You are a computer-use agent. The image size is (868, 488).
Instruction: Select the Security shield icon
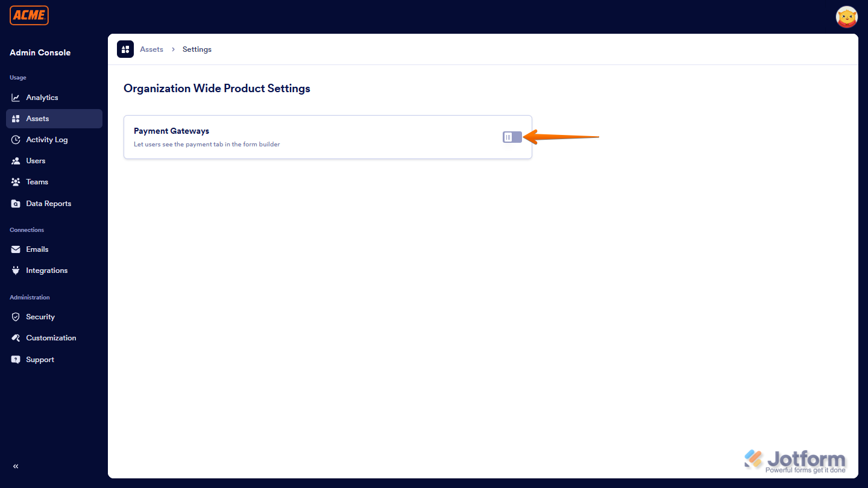[x=15, y=316]
